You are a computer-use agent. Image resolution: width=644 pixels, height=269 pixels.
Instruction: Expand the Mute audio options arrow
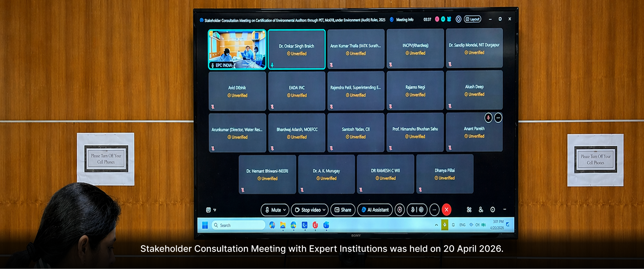(285, 210)
